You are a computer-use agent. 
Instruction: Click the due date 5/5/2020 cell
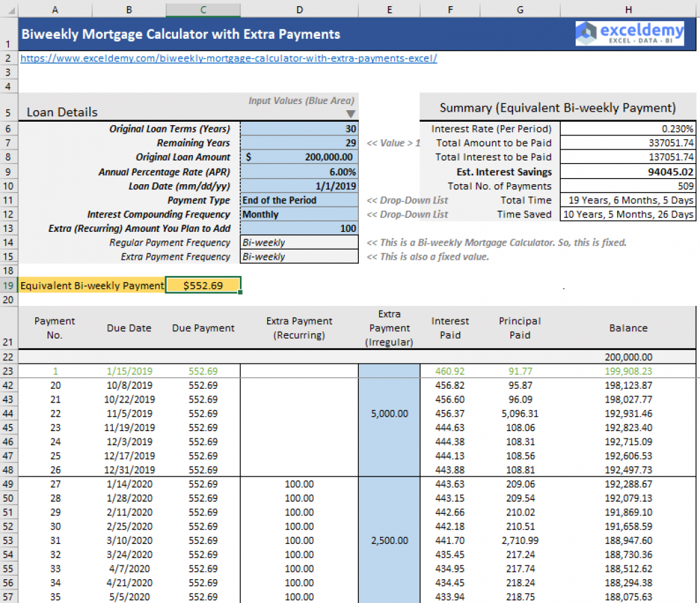[x=129, y=597]
